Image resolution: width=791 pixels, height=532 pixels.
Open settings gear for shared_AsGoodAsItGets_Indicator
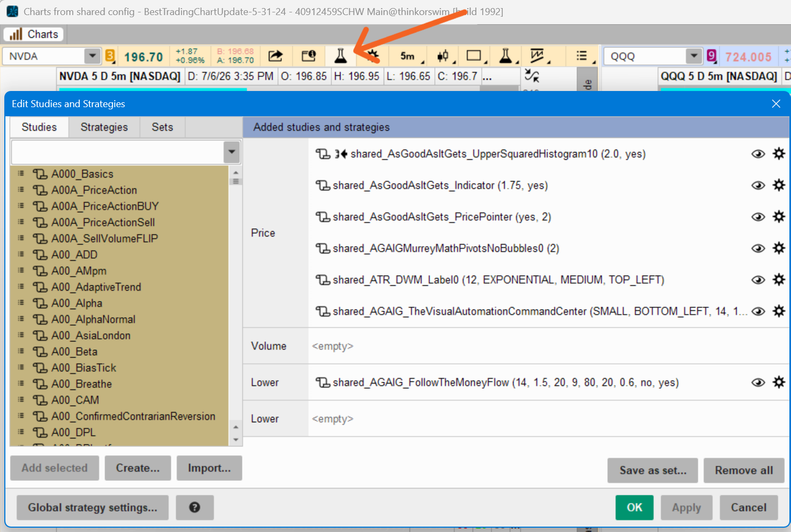pyautogui.click(x=779, y=185)
